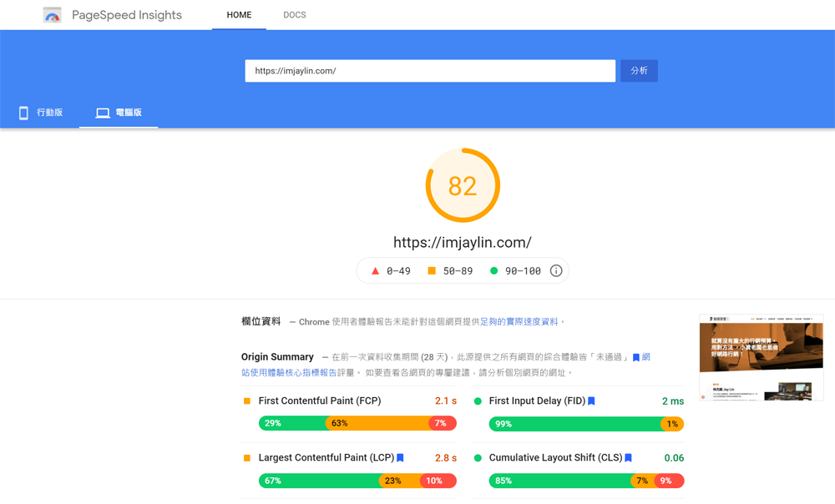Click the Largest Contentful Paint (LCP) label

point(326,458)
